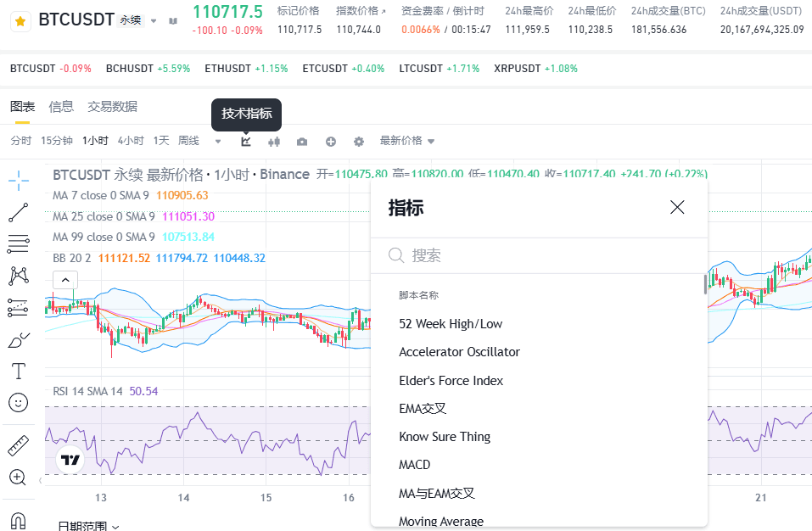This screenshot has height=531, width=812.
Task: Select the long position forecasting tool
Action: pyautogui.click(x=19, y=307)
